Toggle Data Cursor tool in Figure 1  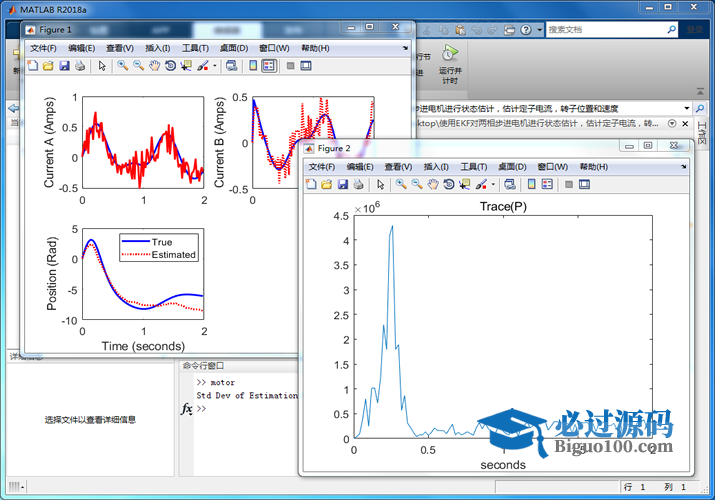tap(186, 66)
